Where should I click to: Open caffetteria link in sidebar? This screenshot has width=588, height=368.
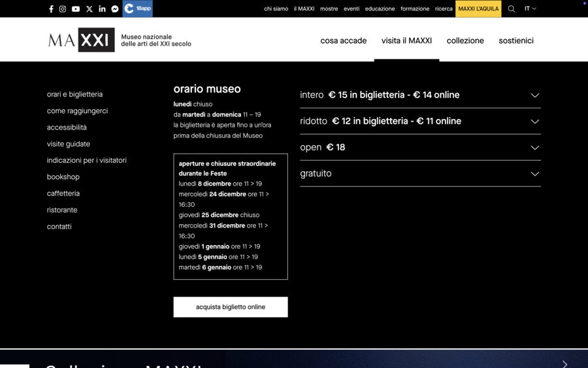[63, 193]
